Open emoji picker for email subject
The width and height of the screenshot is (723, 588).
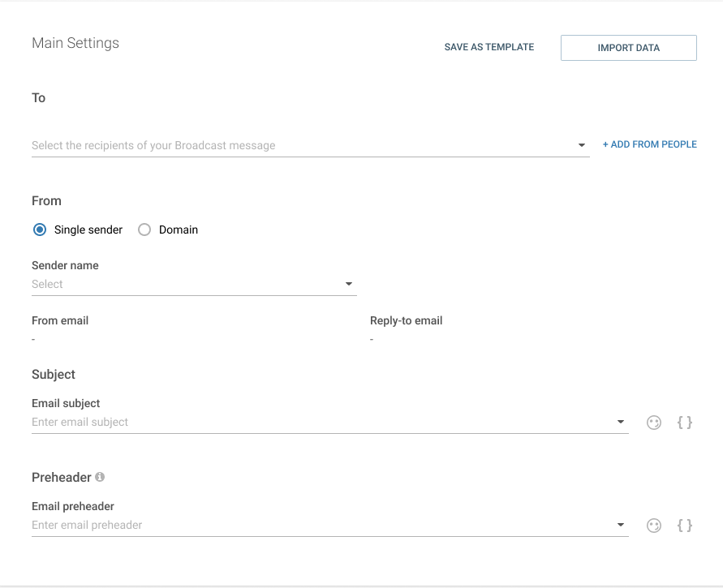(654, 423)
